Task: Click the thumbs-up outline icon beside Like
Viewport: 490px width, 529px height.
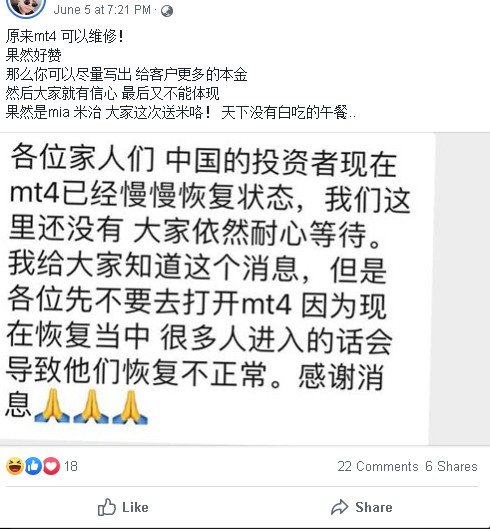Action: coord(107,507)
